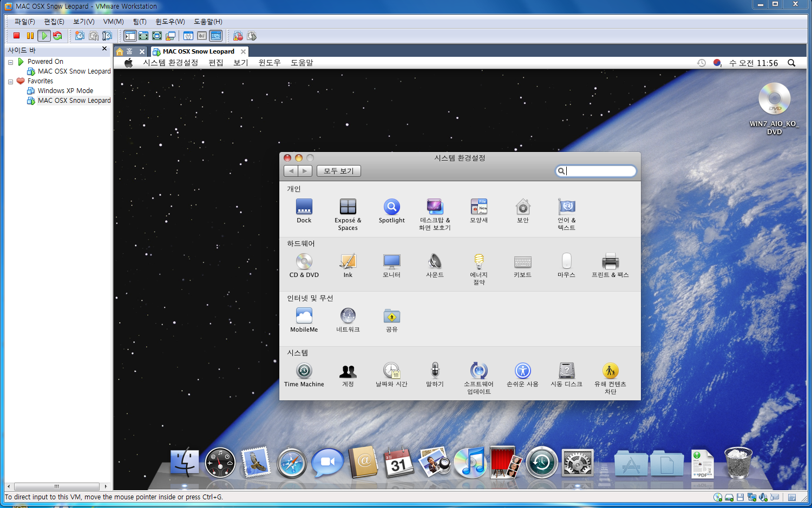This screenshot has width=812, height=508.
Task: Open the Apple menu
Action: pyautogui.click(x=128, y=63)
